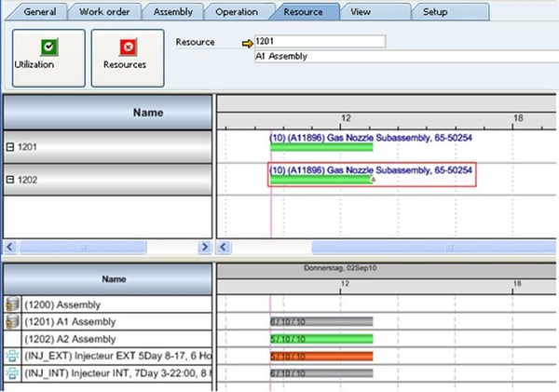Collapse the 1202 resource row
559x392 pixels.
pyautogui.click(x=10, y=180)
